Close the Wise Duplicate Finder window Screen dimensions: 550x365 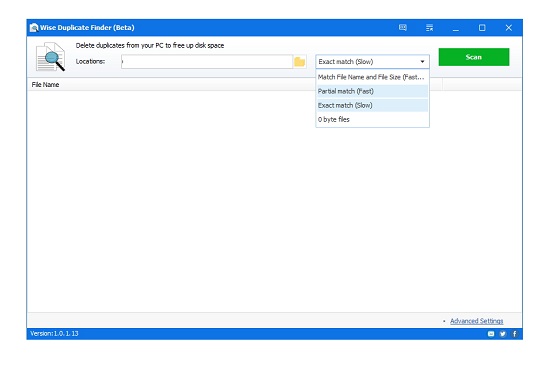[x=509, y=28]
